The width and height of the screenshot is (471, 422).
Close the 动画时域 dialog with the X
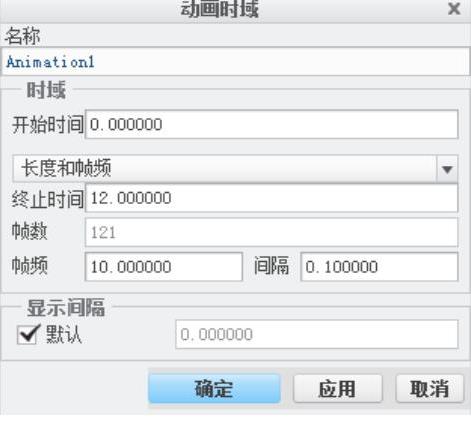click(454, 8)
